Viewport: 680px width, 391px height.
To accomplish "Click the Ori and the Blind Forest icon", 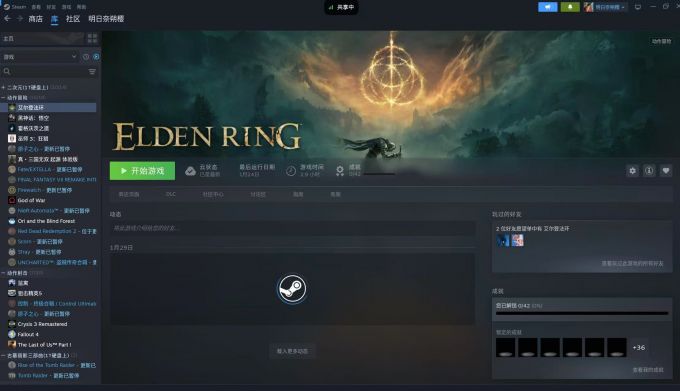I will 12,221.
